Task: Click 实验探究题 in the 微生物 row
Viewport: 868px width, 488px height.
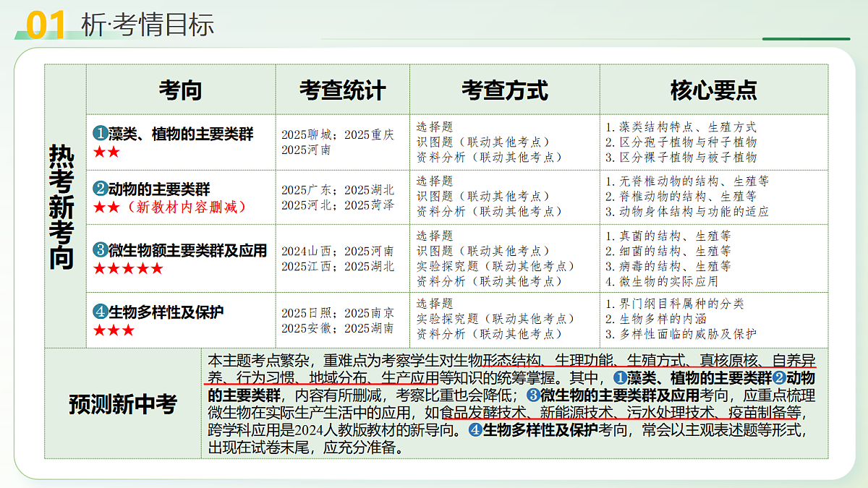Action: [447, 266]
